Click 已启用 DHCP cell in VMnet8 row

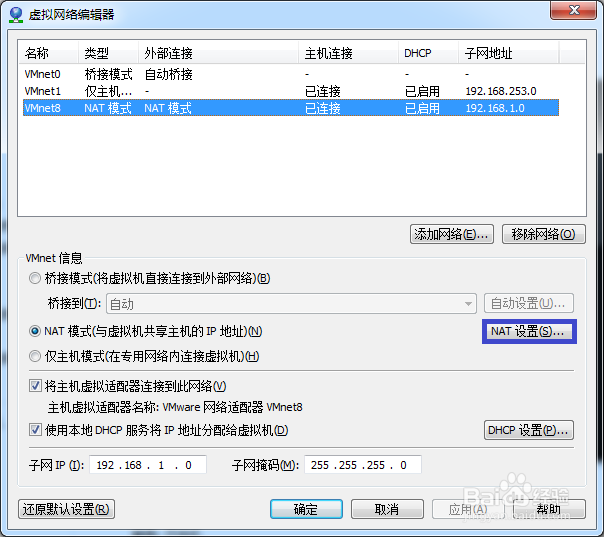pyautogui.click(x=422, y=108)
